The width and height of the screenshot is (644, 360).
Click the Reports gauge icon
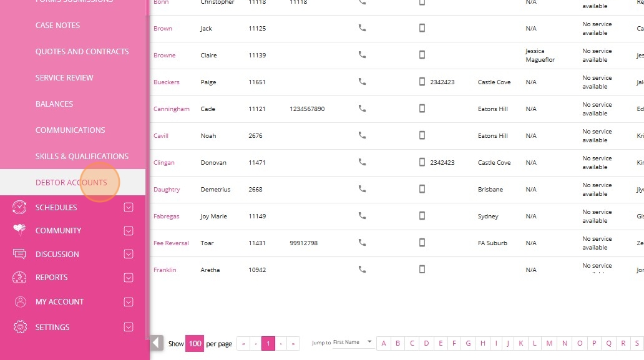pyautogui.click(x=19, y=278)
